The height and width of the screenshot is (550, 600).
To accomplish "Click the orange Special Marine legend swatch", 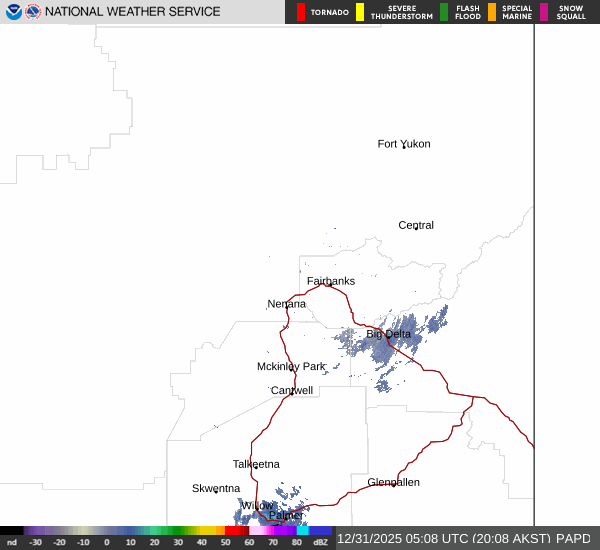I will coord(491,12).
